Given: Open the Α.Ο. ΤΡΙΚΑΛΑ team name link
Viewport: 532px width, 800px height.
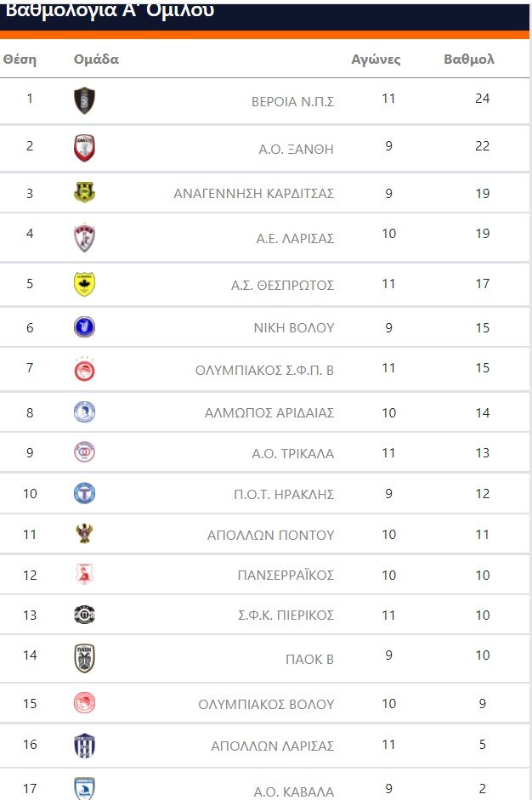Looking at the screenshot, I should [x=292, y=454].
